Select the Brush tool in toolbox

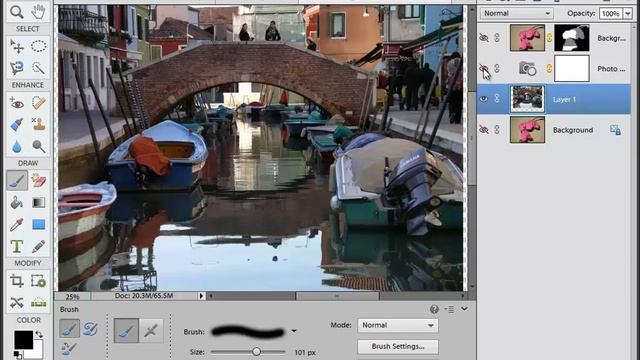[x=17, y=181]
